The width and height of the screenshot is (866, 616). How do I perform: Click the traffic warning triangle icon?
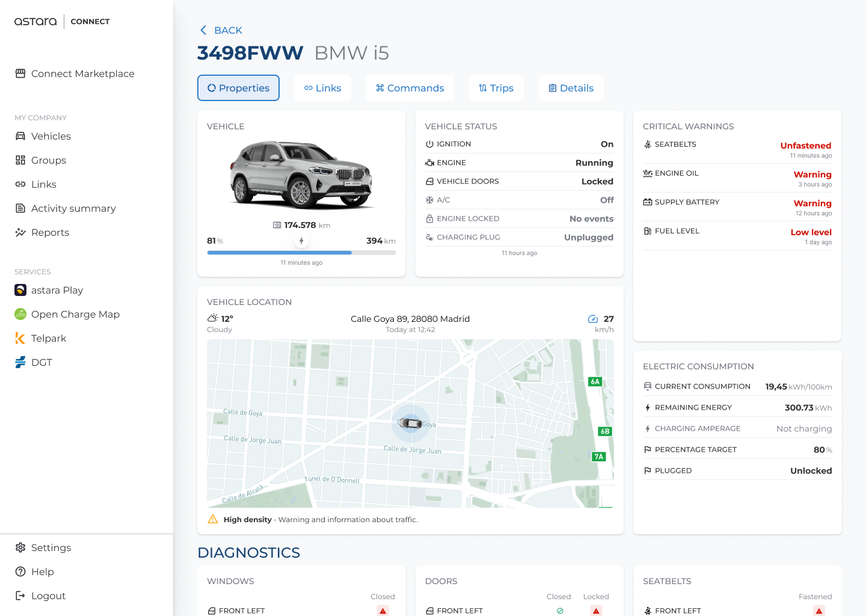213,519
